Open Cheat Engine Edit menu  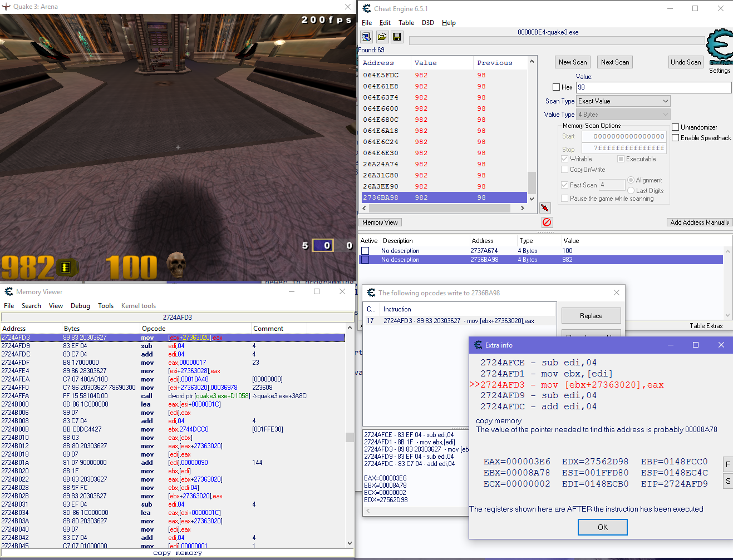click(385, 23)
